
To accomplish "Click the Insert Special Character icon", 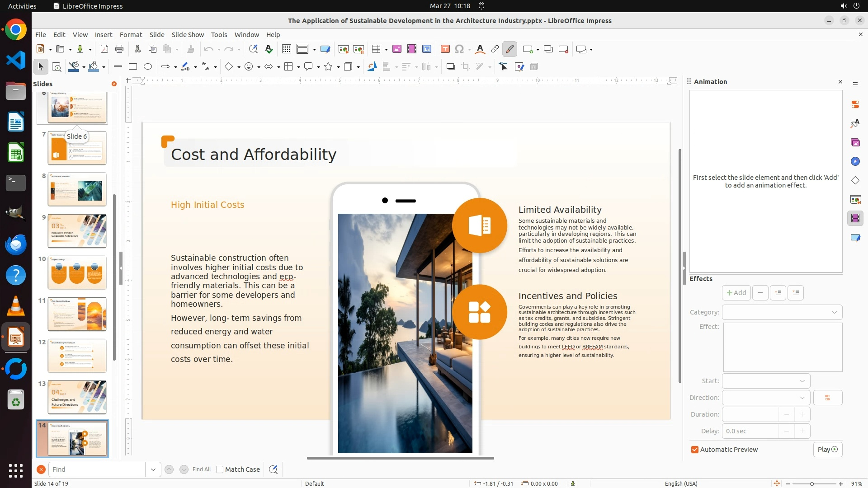I will pyautogui.click(x=459, y=49).
